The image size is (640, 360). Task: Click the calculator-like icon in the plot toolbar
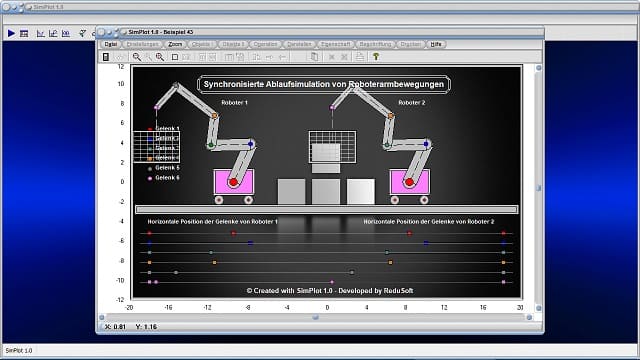click(x=106, y=57)
